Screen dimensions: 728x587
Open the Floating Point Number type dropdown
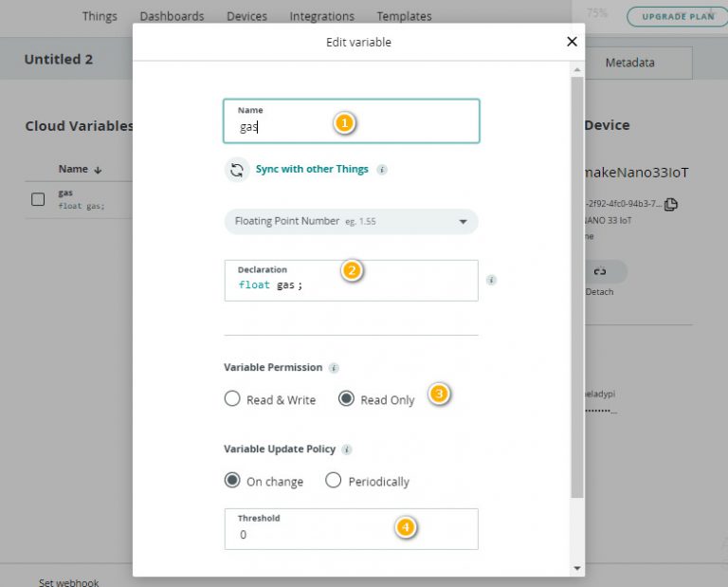click(x=352, y=222)
